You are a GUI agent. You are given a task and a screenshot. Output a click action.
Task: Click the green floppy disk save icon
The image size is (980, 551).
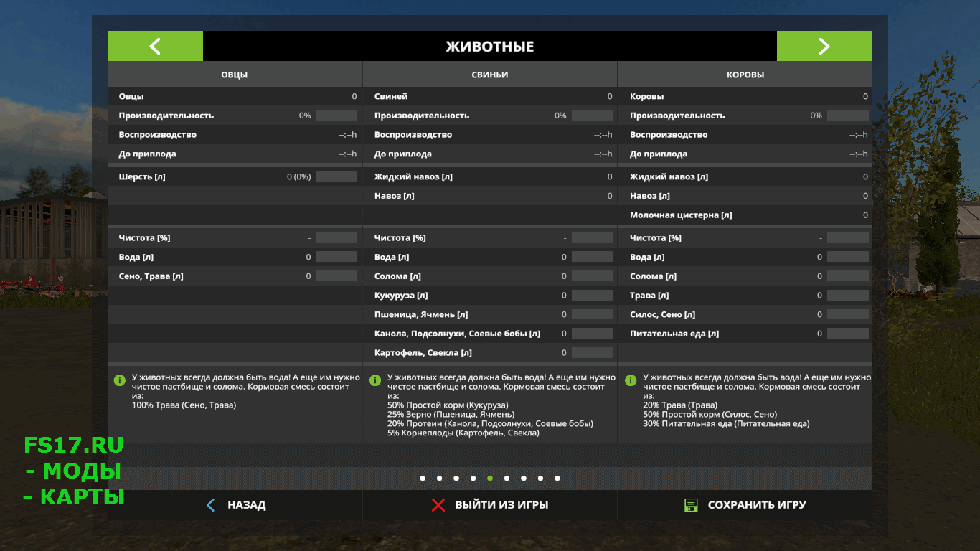[x=691, y=505]
